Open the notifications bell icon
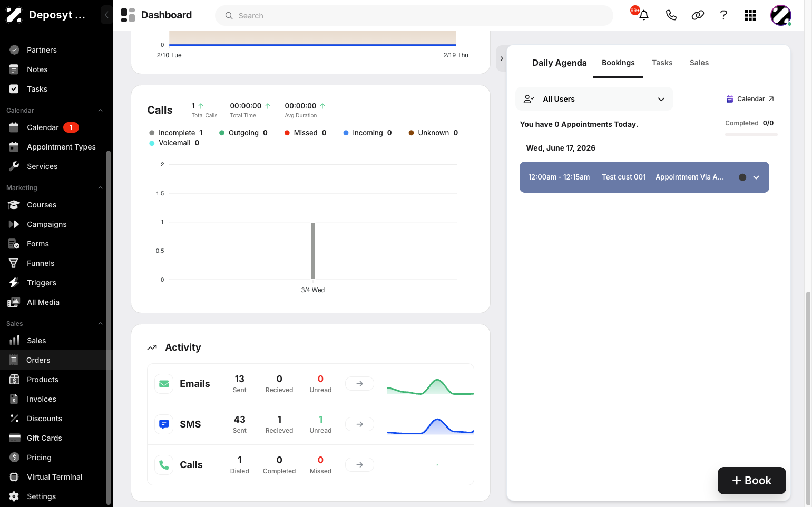812x507 pixels. point(643,15)
